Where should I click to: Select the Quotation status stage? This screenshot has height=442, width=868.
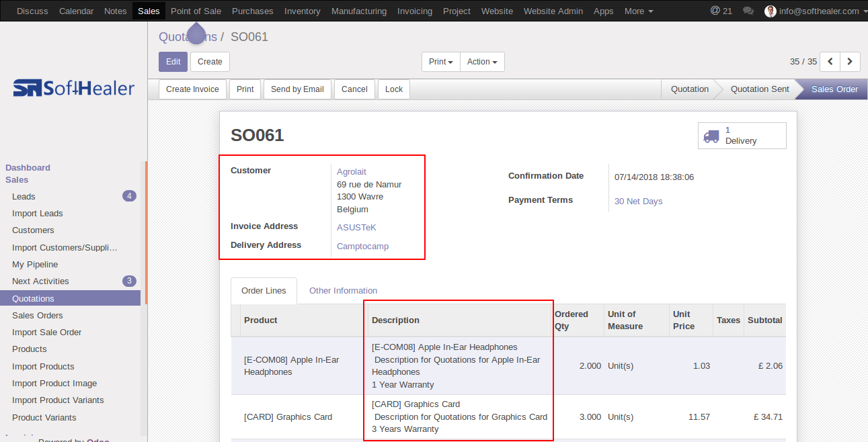pos(689,89)
